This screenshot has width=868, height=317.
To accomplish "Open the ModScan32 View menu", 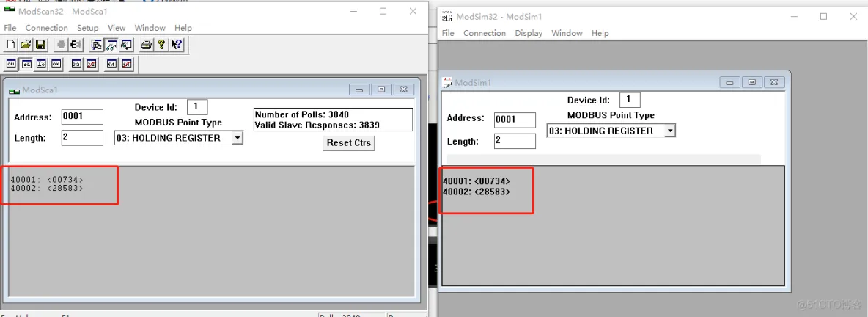I will (117, 28).
